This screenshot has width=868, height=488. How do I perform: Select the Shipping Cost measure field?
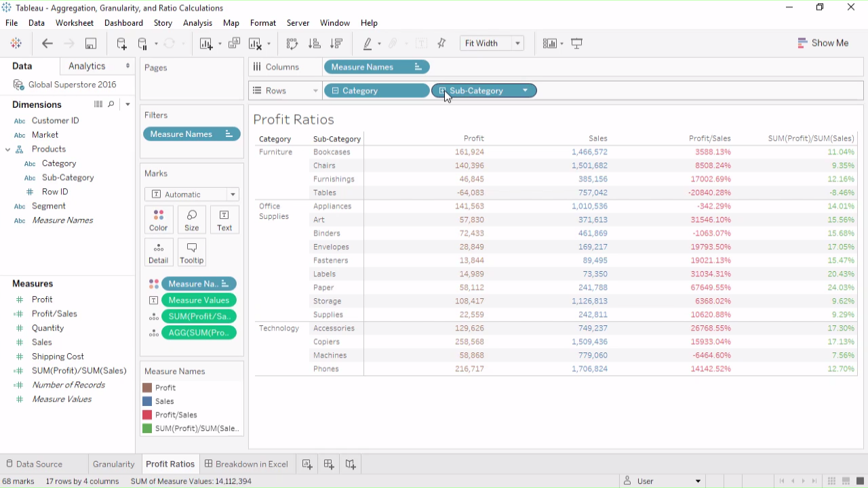(x=58, y=357)
